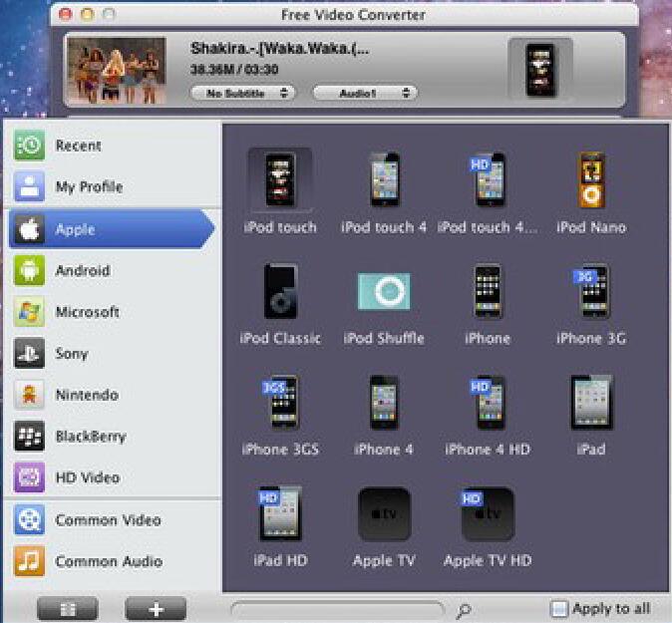This screenshot has height=623, width=672.
Task: Click the profile search input field
Action: pos(338,609)
